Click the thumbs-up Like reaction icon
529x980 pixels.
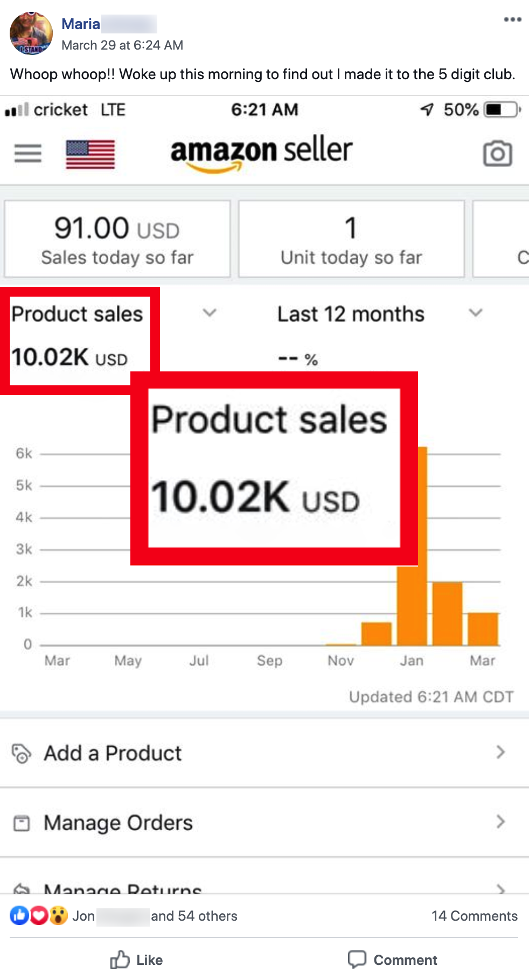tap(19, 915)
